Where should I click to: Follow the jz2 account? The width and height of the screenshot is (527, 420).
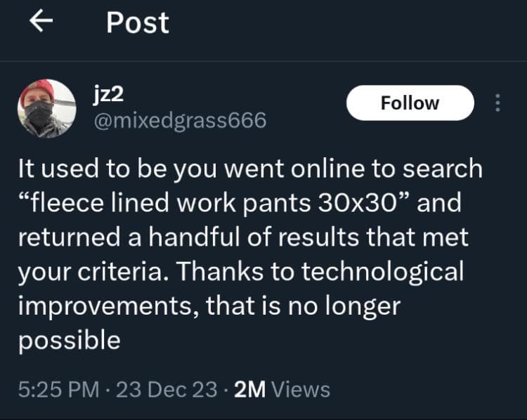(x=410, y=103)
